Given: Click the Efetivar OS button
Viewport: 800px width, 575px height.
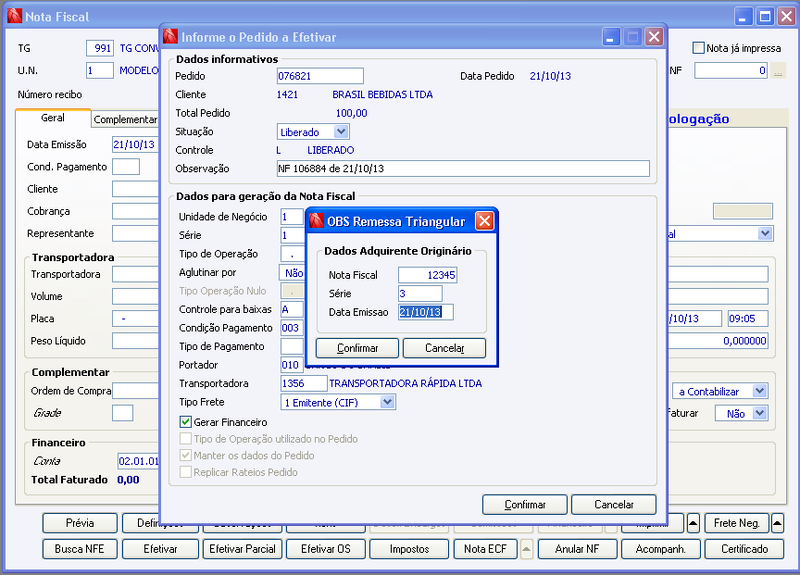Looking at the screenshot, I should (x=326, y=549).
